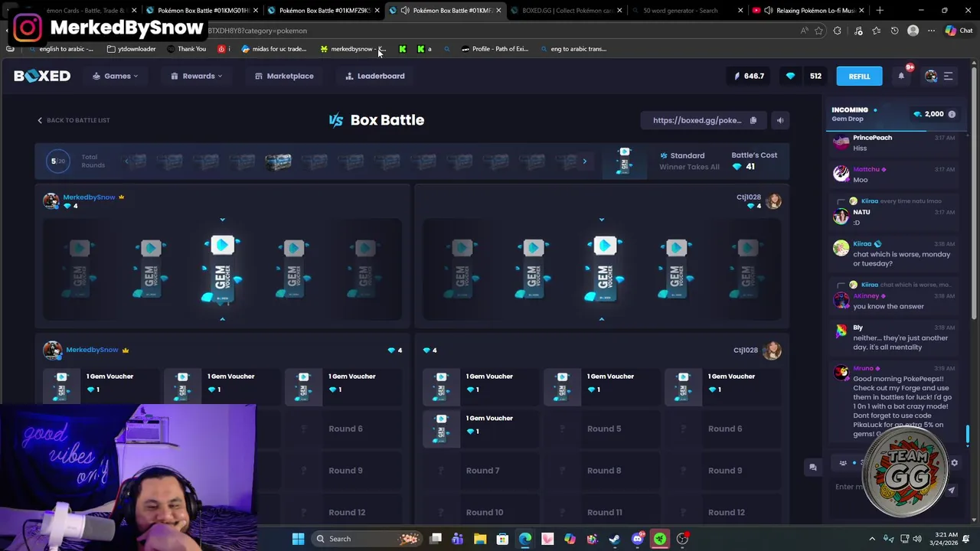Open browser Copilot Chat button

click(x=959, y=31)
